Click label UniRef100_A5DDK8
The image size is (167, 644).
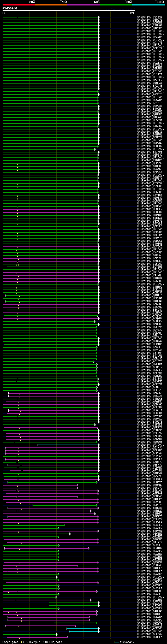coord(150,324)
